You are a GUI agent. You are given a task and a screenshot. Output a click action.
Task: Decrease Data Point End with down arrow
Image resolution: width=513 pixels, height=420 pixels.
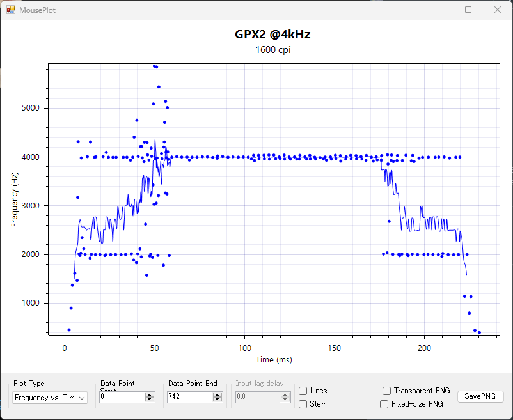click(x=217, y=400)
